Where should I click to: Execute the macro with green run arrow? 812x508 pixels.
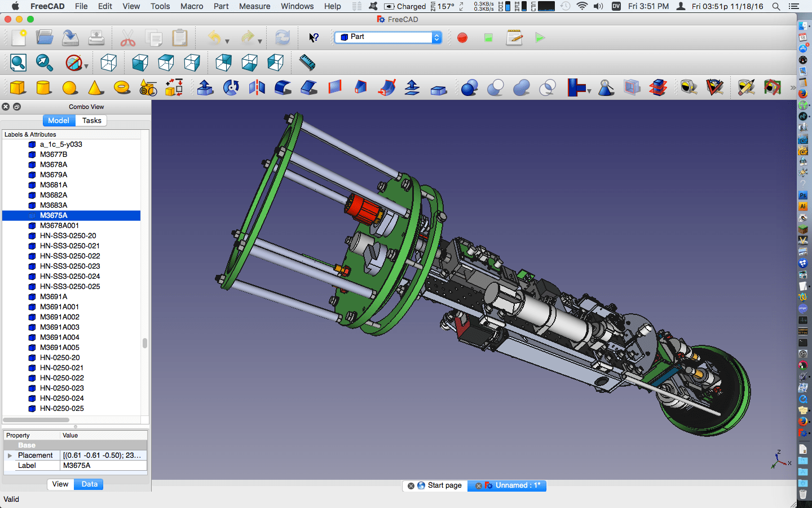540,37
